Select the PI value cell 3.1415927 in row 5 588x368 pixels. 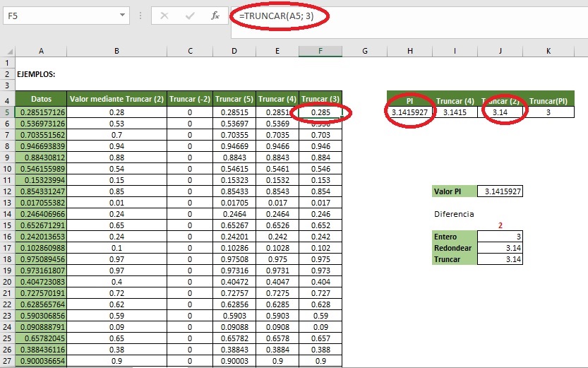pyautogui.click(x=409, y=112)
